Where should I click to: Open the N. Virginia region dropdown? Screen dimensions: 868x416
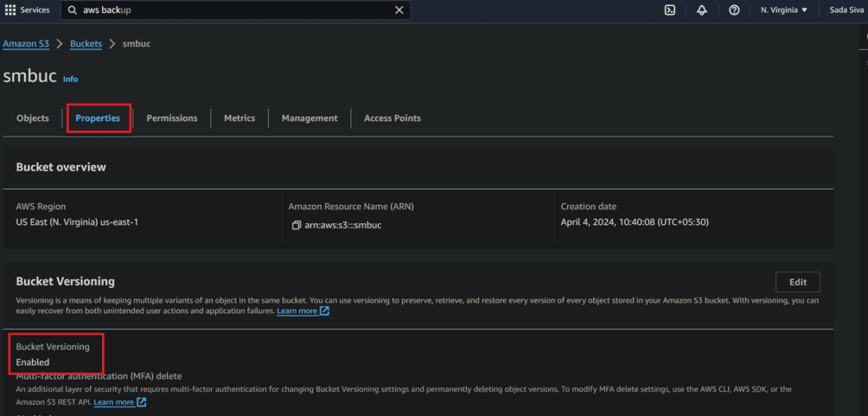[784, 10]
